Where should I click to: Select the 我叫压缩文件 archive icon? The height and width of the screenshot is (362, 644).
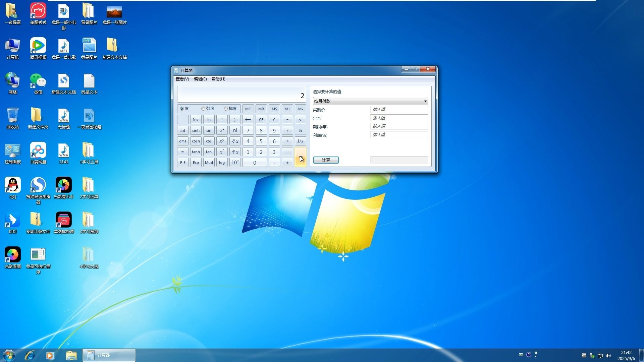click(x=38, y=223)
